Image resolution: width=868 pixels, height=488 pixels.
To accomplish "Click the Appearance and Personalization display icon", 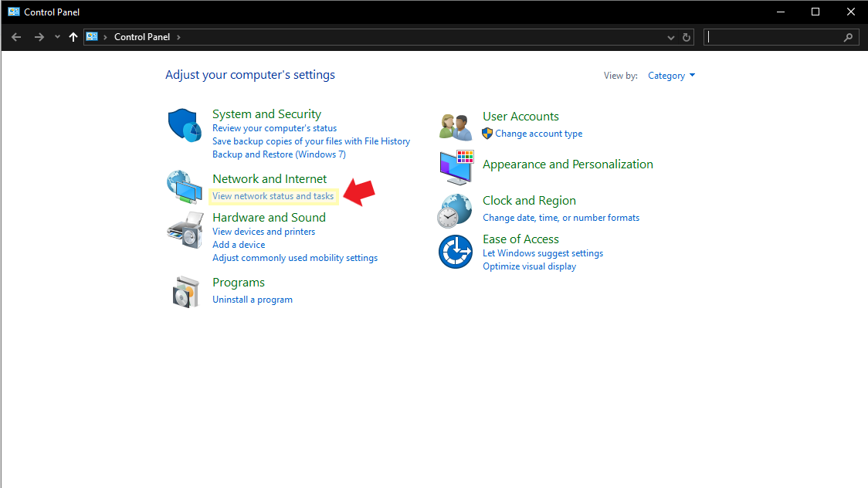I will 455,168.
